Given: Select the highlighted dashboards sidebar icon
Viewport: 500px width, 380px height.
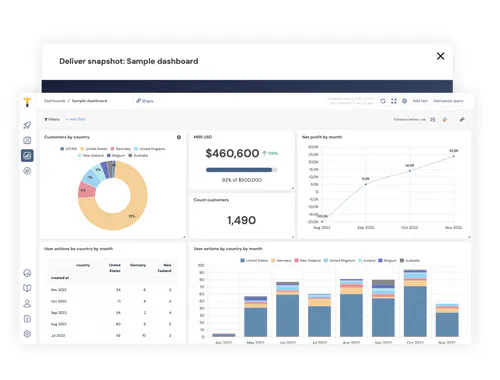Looking at the screenshot, I should tap(27, 155).
